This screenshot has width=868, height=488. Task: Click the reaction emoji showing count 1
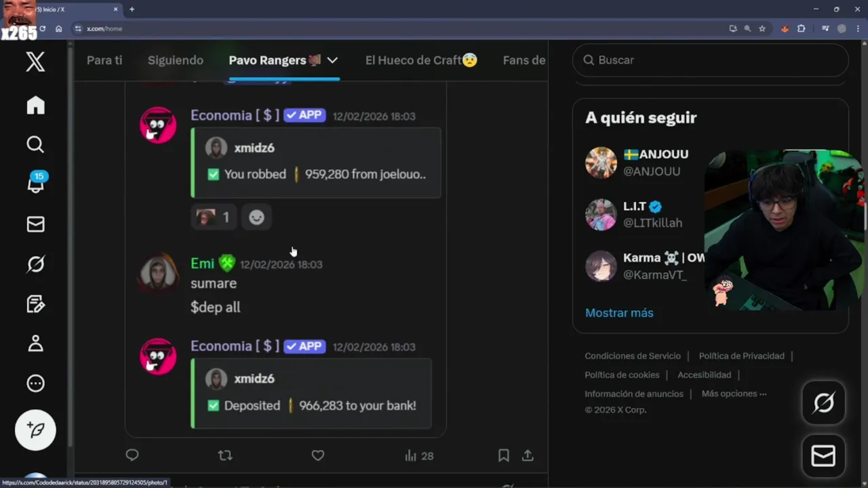[214, 217]
